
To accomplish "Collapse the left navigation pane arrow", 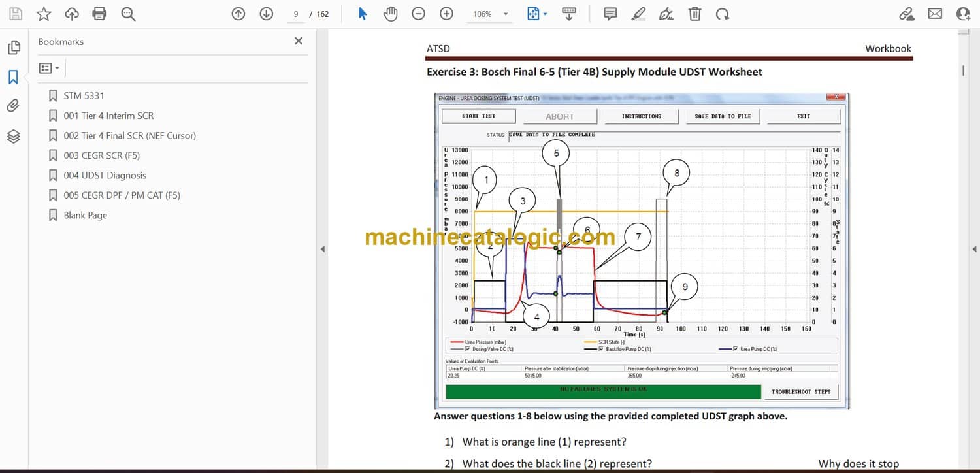I will point(321,249).
